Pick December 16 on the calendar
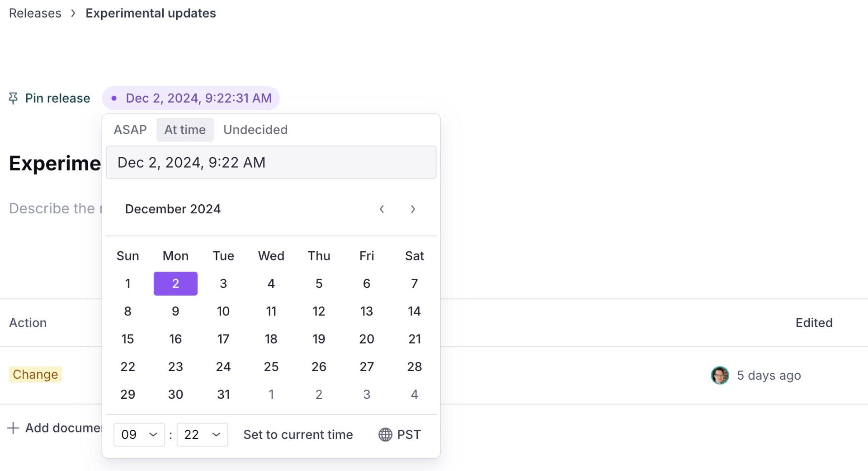868x471 pixels. click(175, 339)
